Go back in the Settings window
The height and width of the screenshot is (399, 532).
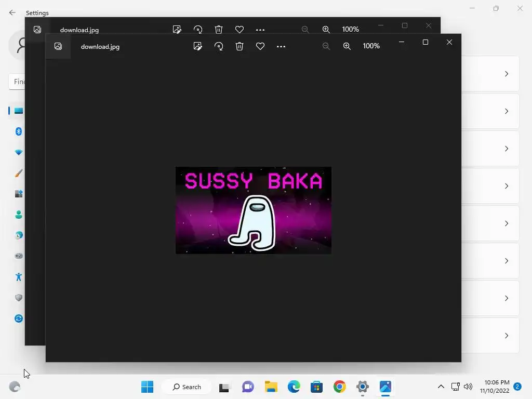tap(12, 12)
